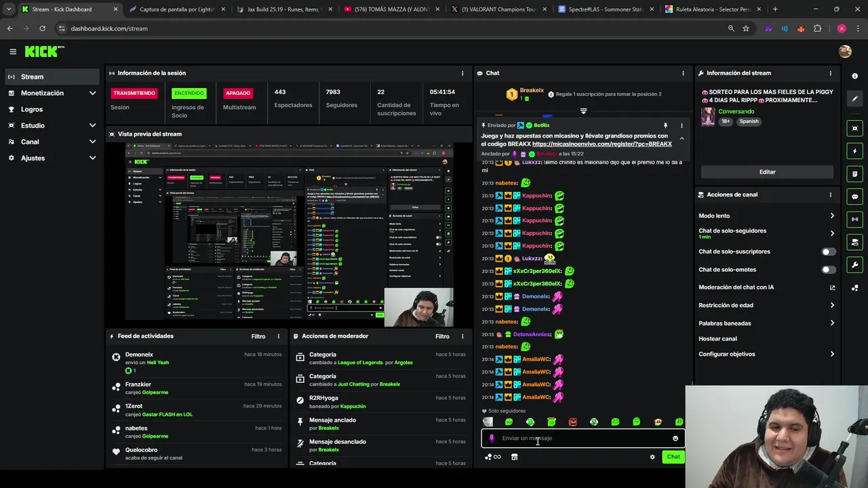Switch to Jax Build 25.19 browser tab

pyautogui.click(x=283, y=9)
